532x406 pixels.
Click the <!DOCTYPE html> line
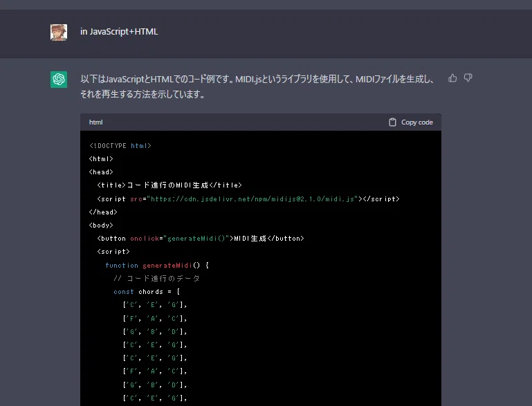pyautogui.click(x=120, y=145)
